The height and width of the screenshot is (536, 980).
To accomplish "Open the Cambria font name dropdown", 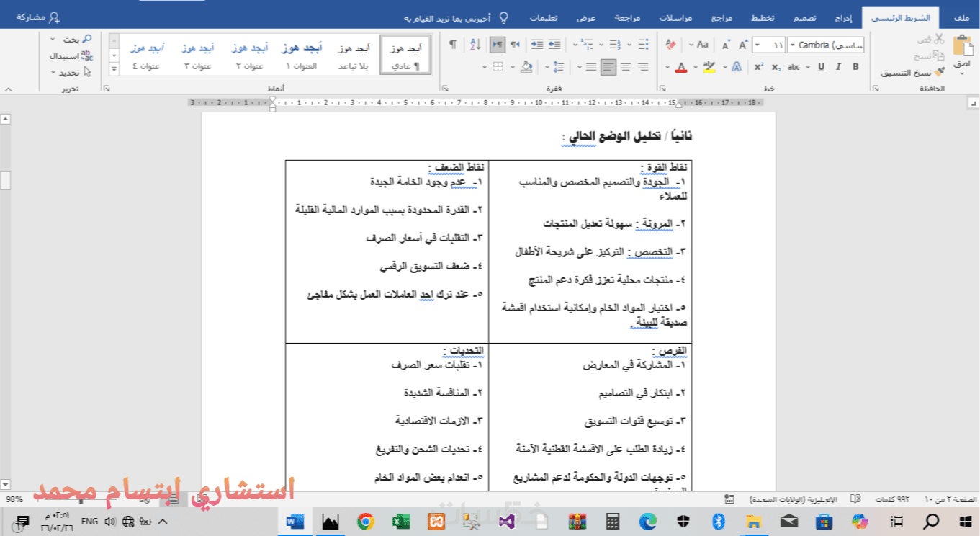I will coord(793,45).
